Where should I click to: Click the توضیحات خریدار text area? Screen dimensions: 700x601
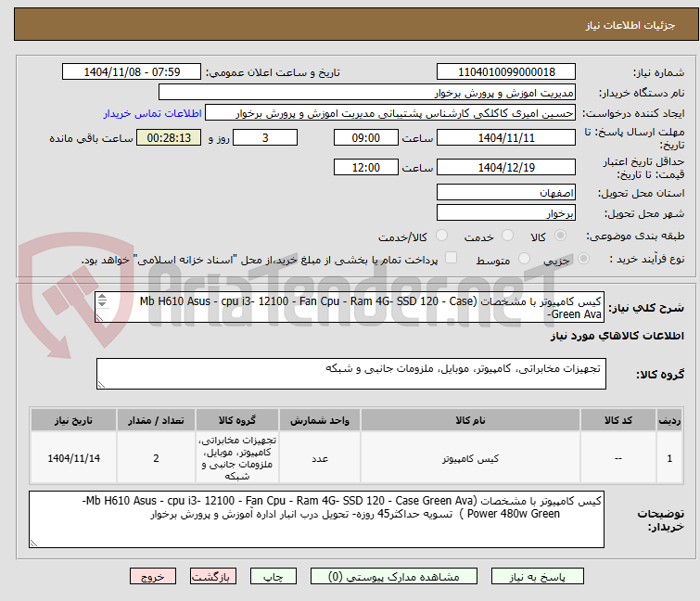tap(316, 519)
